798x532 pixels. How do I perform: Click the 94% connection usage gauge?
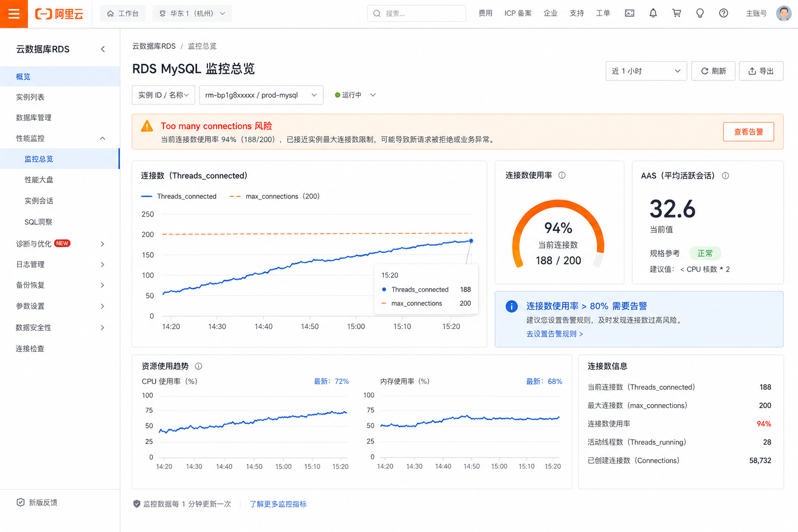(558, 233)
